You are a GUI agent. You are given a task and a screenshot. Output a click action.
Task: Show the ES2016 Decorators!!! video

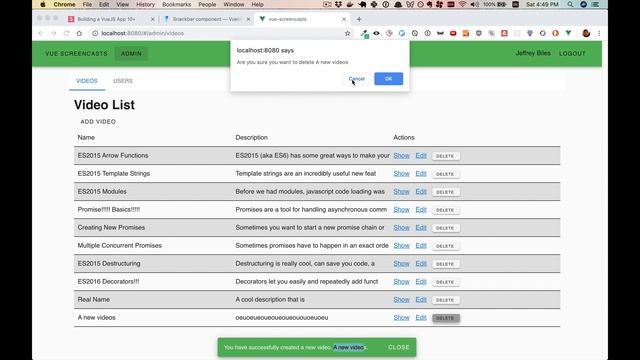click(x=401, y=281)
